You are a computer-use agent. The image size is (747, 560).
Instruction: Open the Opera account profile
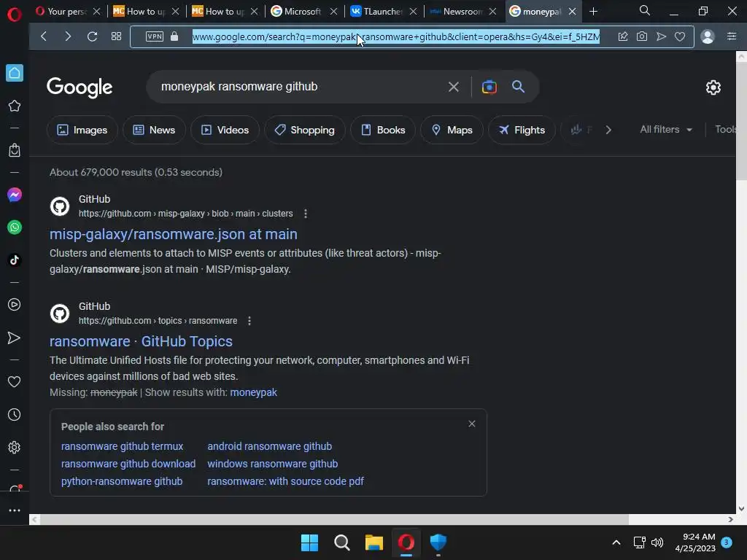coord(708,36)
